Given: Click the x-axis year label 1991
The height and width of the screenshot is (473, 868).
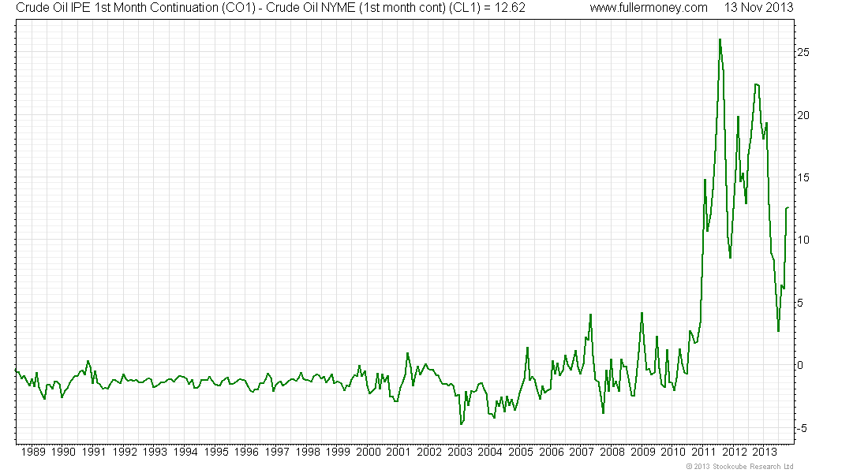Looking at the screenshot, I should tap(94, 452).
